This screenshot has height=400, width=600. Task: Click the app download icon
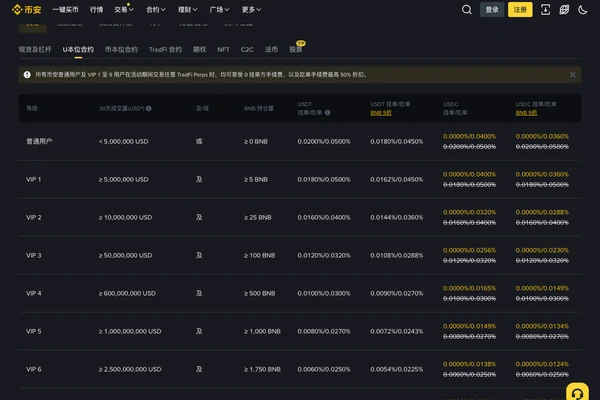click(x=545, y=10)
